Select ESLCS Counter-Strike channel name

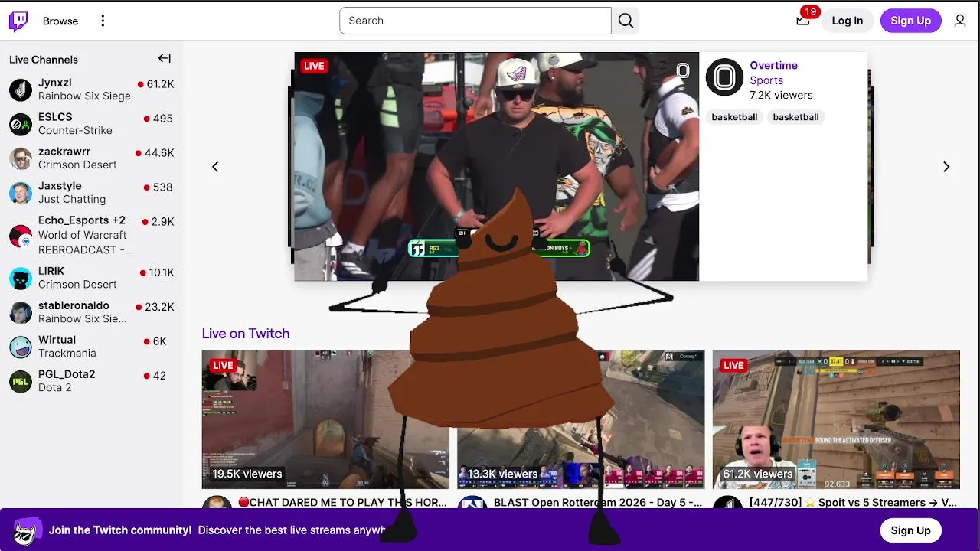click(x=55, y=117)
